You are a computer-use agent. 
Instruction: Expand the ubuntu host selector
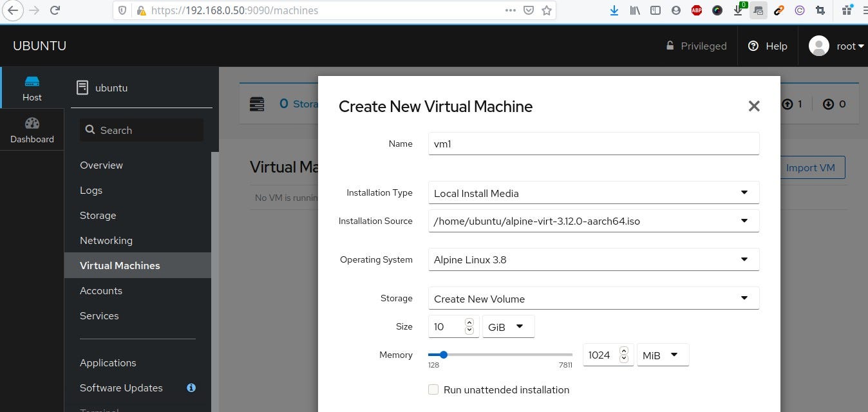142,88
